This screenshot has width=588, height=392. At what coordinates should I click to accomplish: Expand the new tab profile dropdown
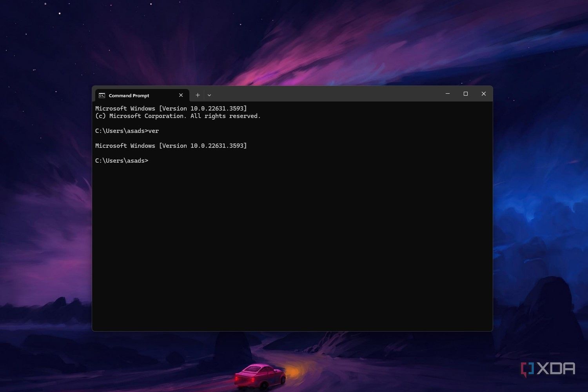click(x=209, y=95)
